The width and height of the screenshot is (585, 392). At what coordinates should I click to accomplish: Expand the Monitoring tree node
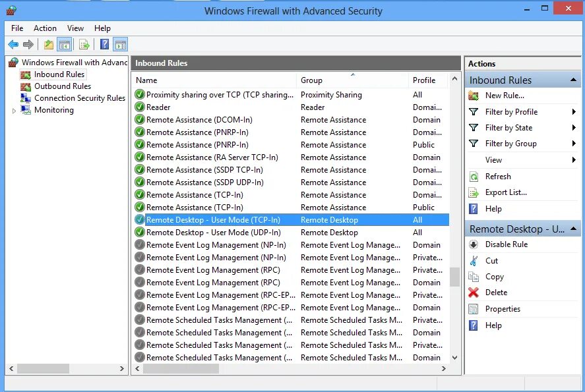[14, 111]
